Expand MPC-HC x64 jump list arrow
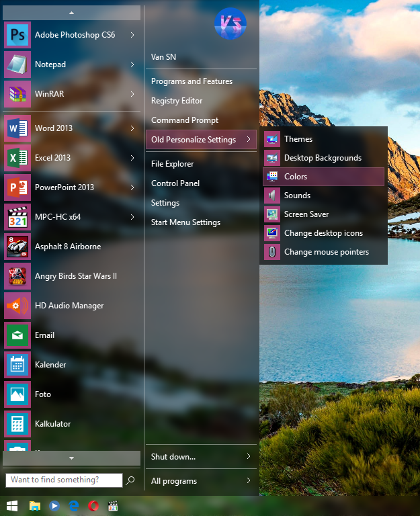Screen dimensions: 420x516 point(132,217)
